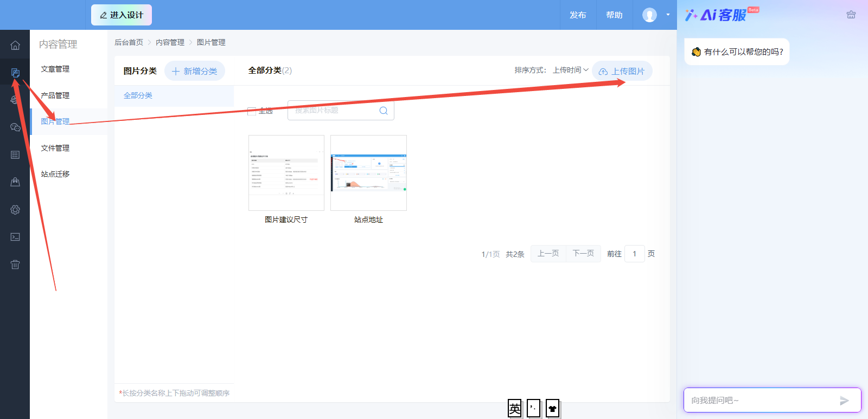Open the 站点地址 image thumbnail
868x419 pixels.
(368, 173)
